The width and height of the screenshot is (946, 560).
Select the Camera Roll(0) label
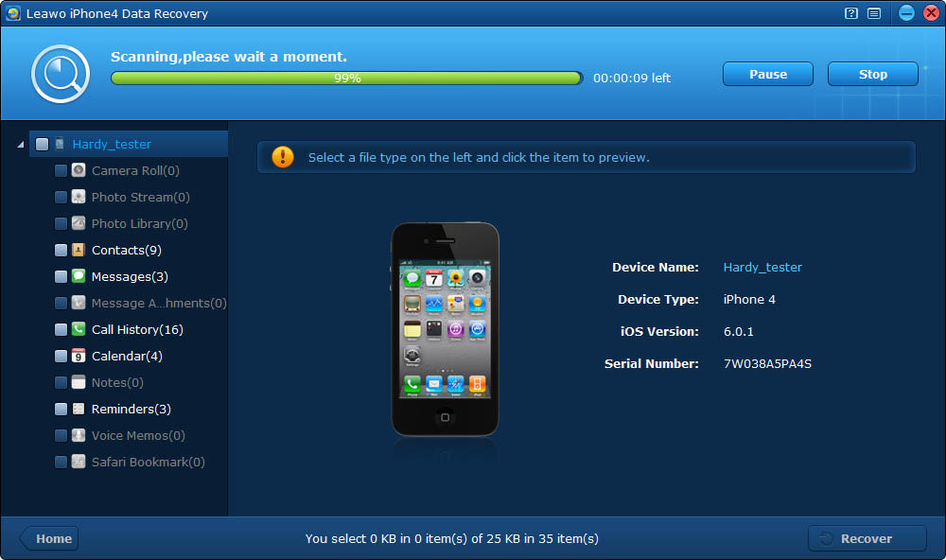pos(135,171)
